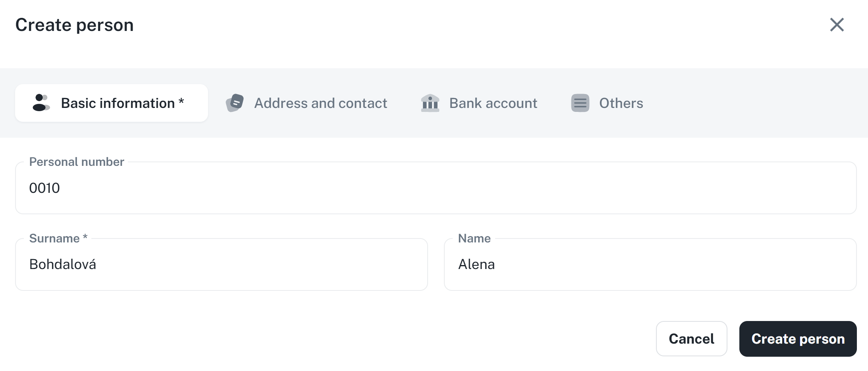Click the Create person dialog title
This screenshot has width=868, height=371.
(74, 25)
